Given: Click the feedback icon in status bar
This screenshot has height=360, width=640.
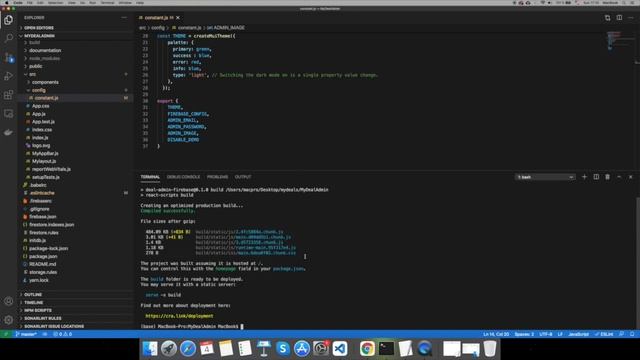Looking at the screenshot, I should pos(621,334).
